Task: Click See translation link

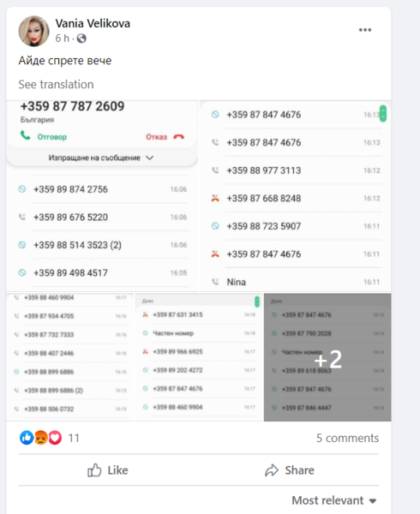Action: click(56, 84)
